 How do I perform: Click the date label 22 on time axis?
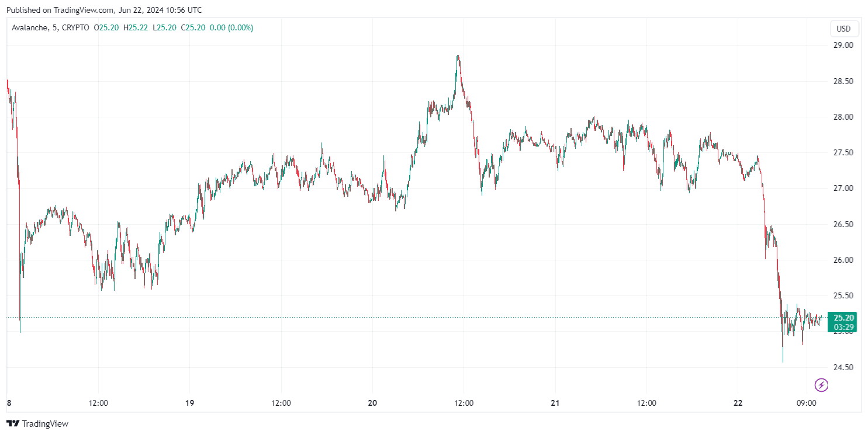click(x=738, y=403)
